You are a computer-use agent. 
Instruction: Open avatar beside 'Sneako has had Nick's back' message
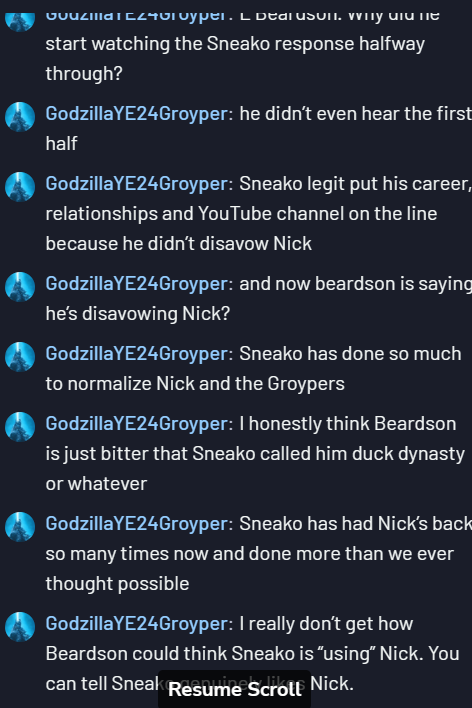[x=20, y=526]
